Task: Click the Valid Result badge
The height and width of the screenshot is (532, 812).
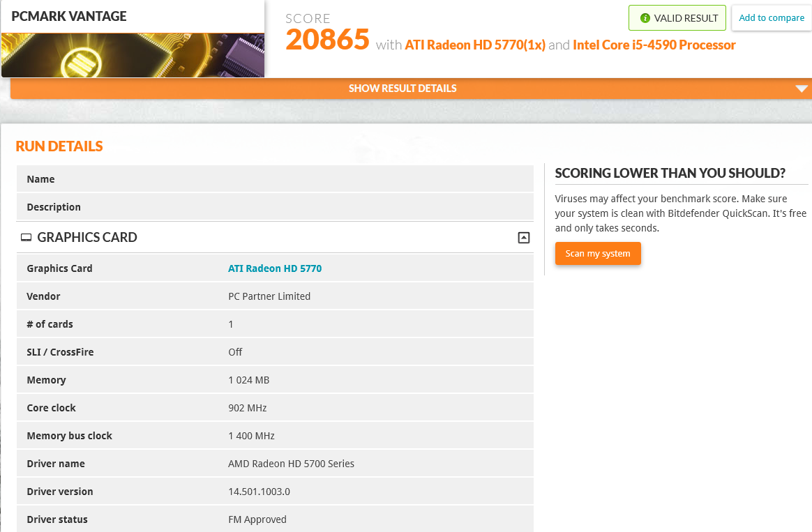Action: point(677,18)
